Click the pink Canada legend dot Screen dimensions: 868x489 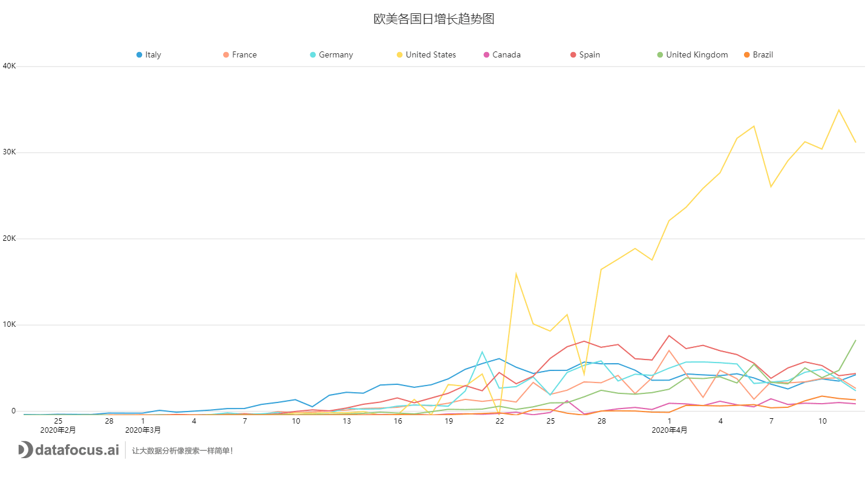[486, 55]
